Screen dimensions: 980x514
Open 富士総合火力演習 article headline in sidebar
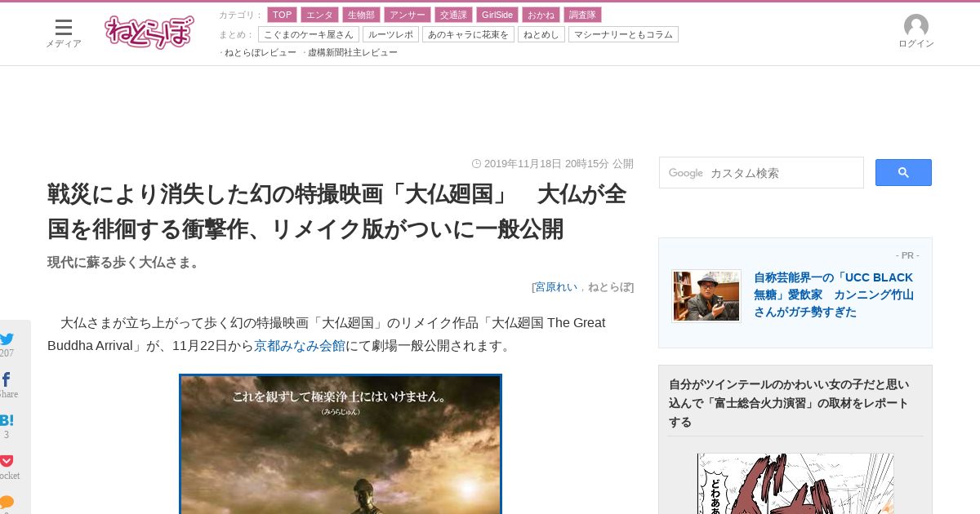pos(789,403)
